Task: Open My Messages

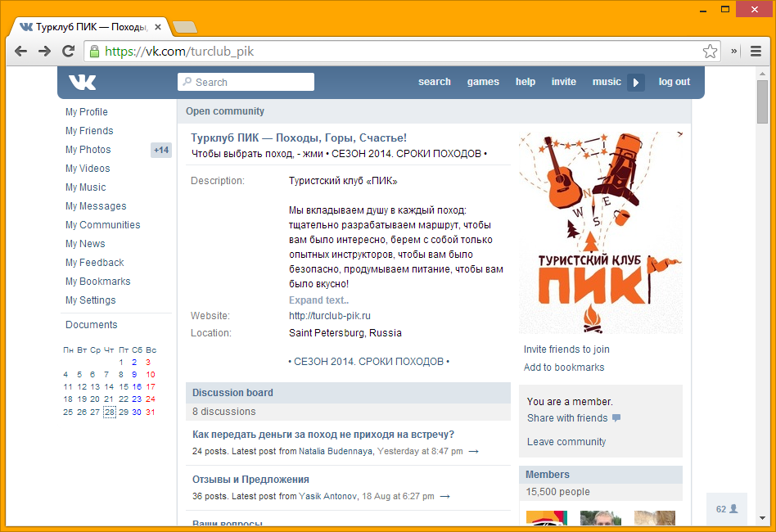Action: coord(96,206)
